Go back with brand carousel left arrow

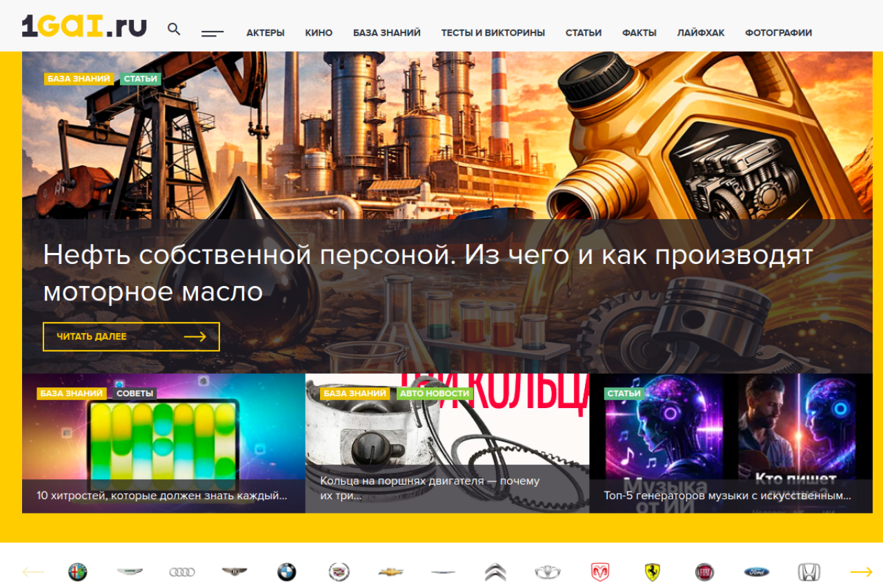click(x=33, y=572)
